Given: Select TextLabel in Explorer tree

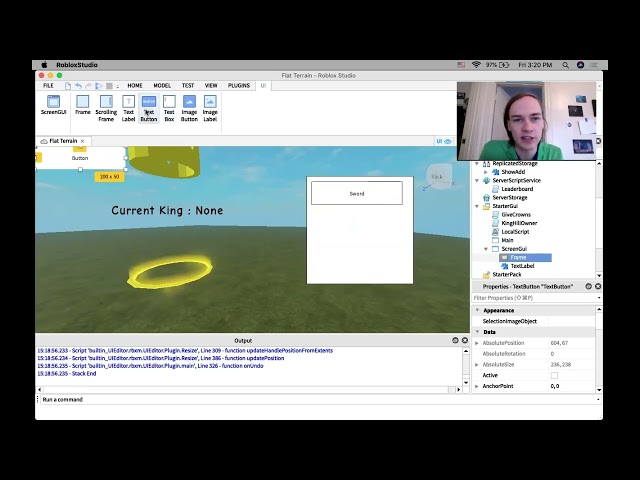Looking at the screenshot, I should [x=522, y=266].
